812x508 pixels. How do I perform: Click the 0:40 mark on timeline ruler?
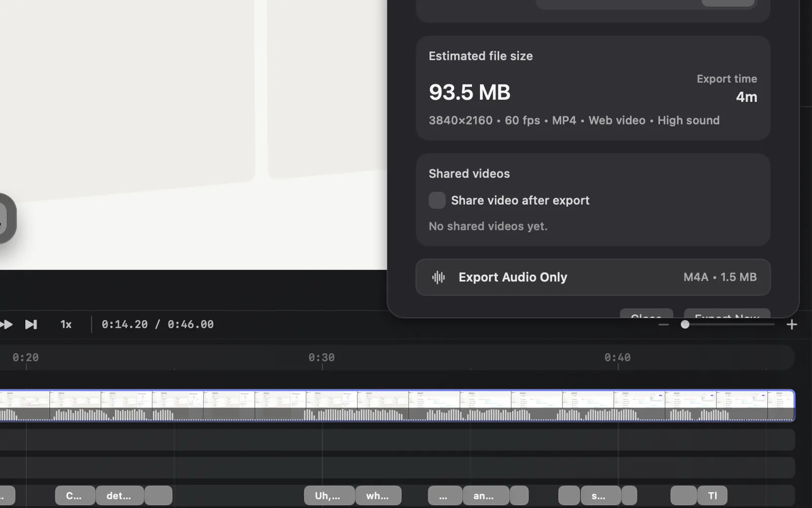(618, 358)
